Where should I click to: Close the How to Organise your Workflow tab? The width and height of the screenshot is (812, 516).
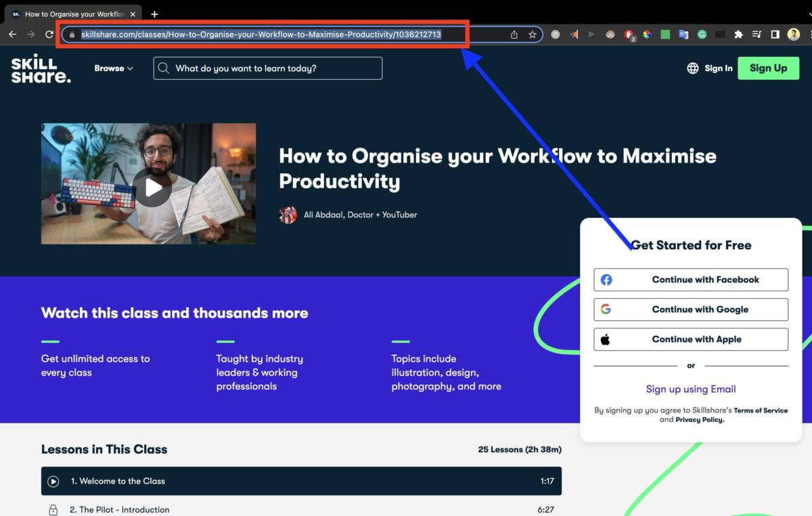pos(133,14)
